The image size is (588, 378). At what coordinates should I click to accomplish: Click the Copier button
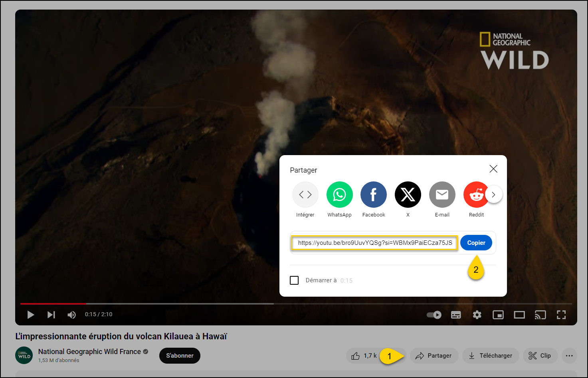[476, 243]
